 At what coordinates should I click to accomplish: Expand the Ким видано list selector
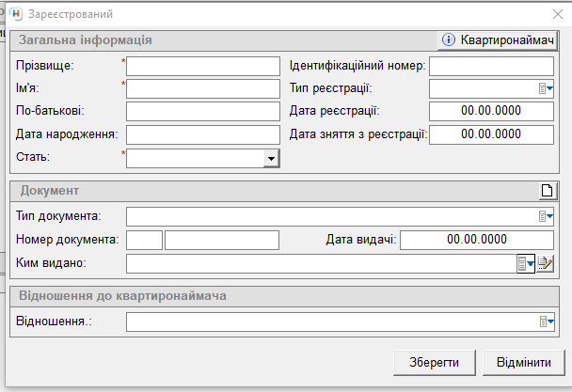526,263
